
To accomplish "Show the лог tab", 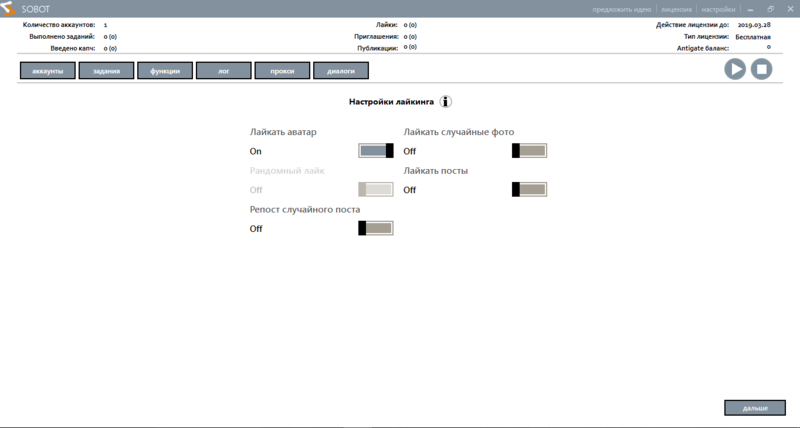I will 224,71.
